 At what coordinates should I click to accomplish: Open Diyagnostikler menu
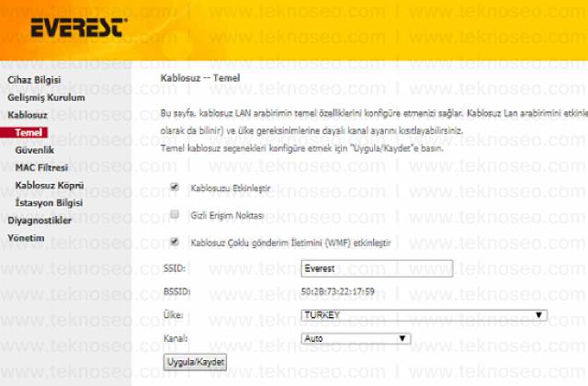tap(40, 221)
